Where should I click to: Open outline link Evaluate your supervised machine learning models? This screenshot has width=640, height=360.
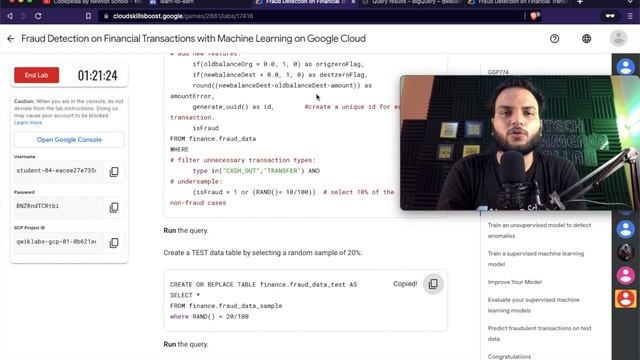click(x=533, y=305)
